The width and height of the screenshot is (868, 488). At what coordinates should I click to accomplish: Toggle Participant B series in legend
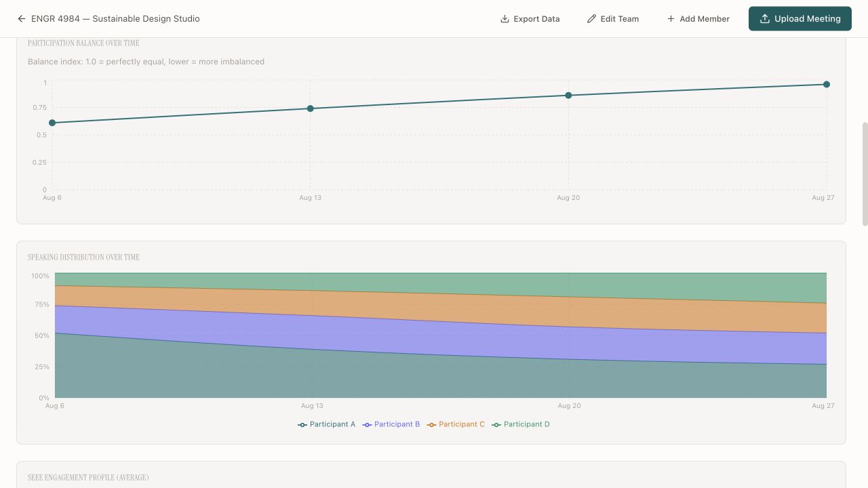click(391, 424)
